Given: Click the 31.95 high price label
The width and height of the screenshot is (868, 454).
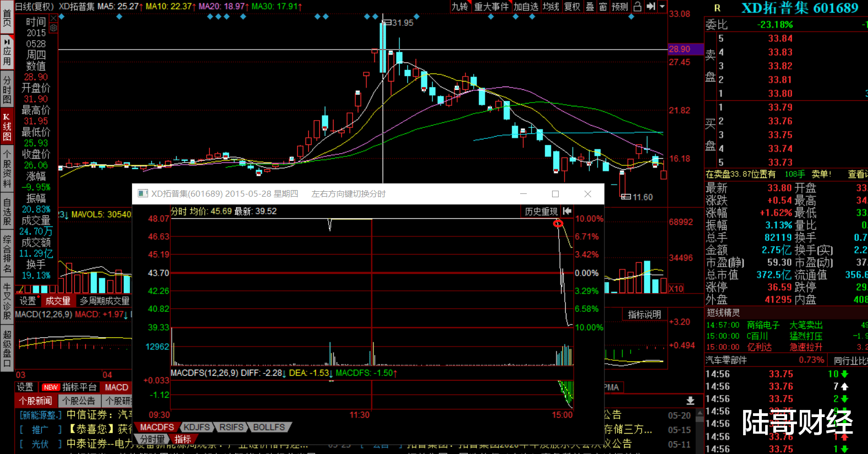Looking at the screenshot, I should coord(402,23).
